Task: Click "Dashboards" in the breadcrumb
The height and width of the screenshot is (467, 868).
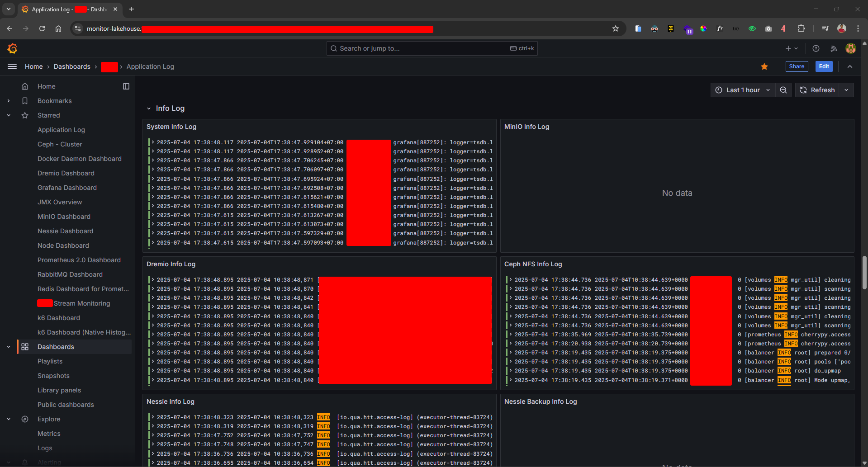Action: [72, 66]
